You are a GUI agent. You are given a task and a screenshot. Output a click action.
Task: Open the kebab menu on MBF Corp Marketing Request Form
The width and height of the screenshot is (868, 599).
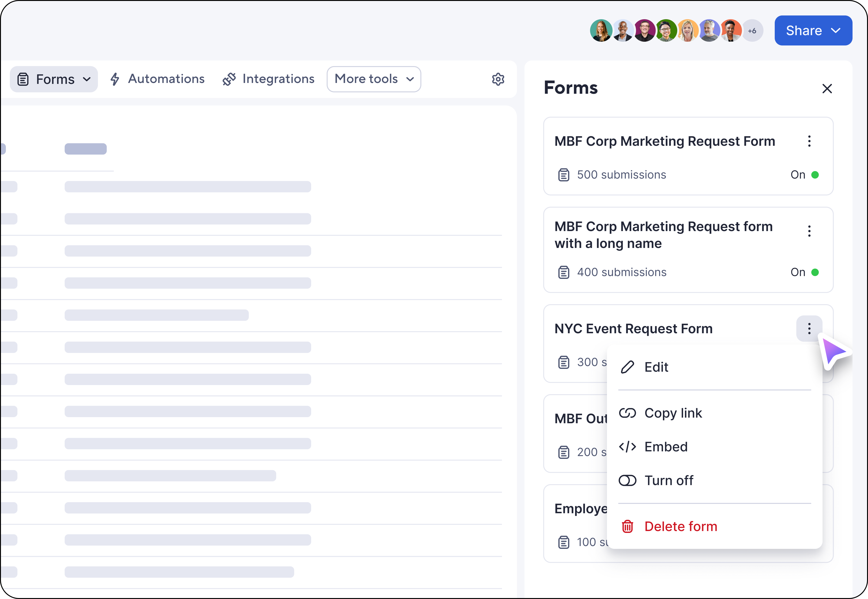pos(809,141)
